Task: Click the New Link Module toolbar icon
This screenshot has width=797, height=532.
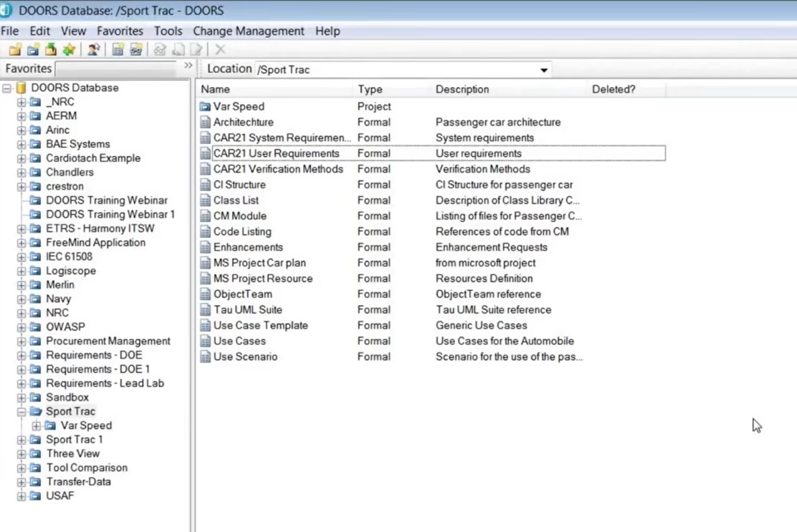Action: click(x=136, y=49)
